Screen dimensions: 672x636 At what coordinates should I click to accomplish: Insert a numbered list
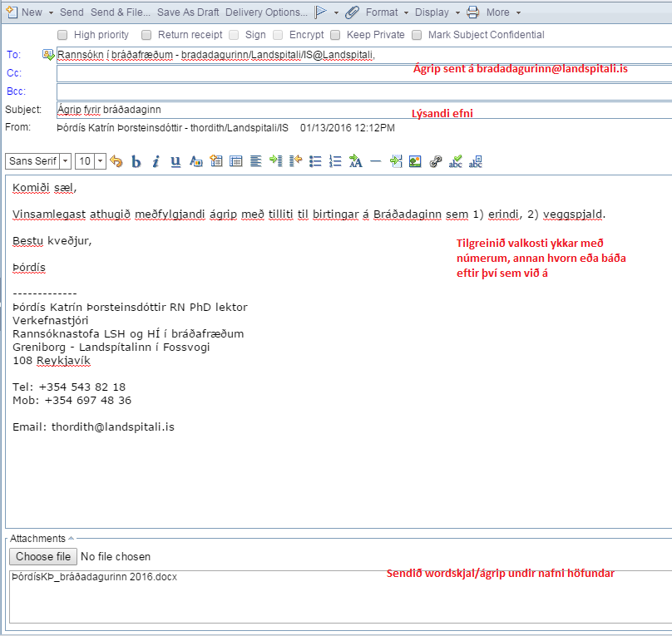(335, 161)
